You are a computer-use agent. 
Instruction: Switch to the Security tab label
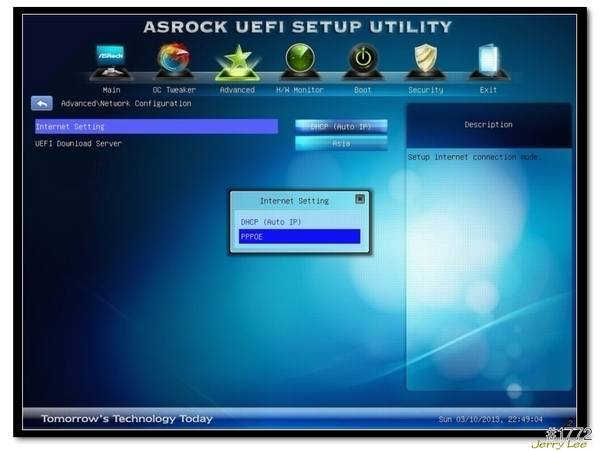pyautogui.click(x=426, y=90)
